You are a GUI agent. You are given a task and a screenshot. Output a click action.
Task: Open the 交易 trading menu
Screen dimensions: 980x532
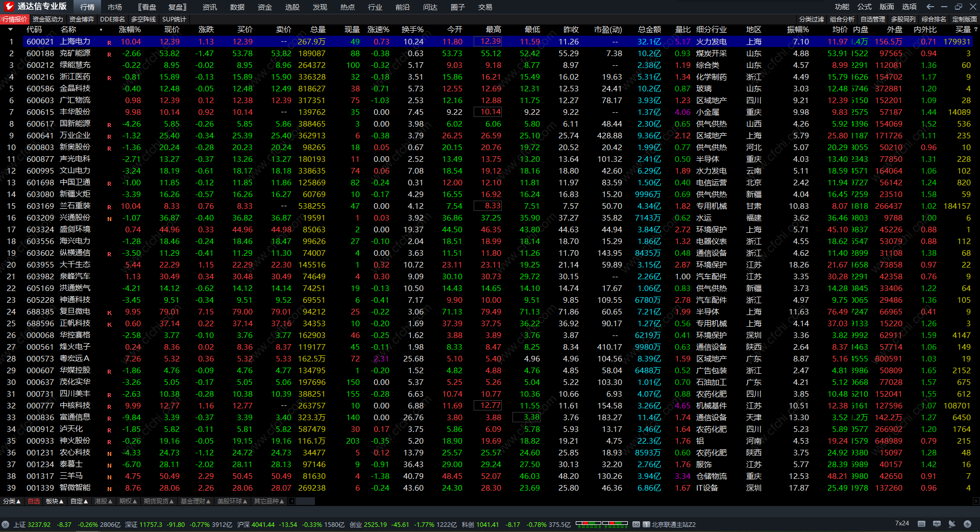point(485,7)
